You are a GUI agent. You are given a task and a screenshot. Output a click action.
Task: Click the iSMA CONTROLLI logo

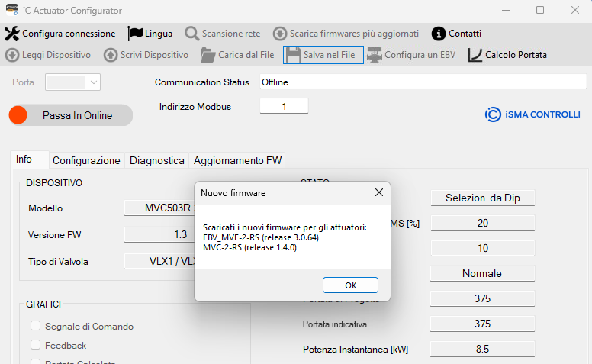click(x=532, y=114)
